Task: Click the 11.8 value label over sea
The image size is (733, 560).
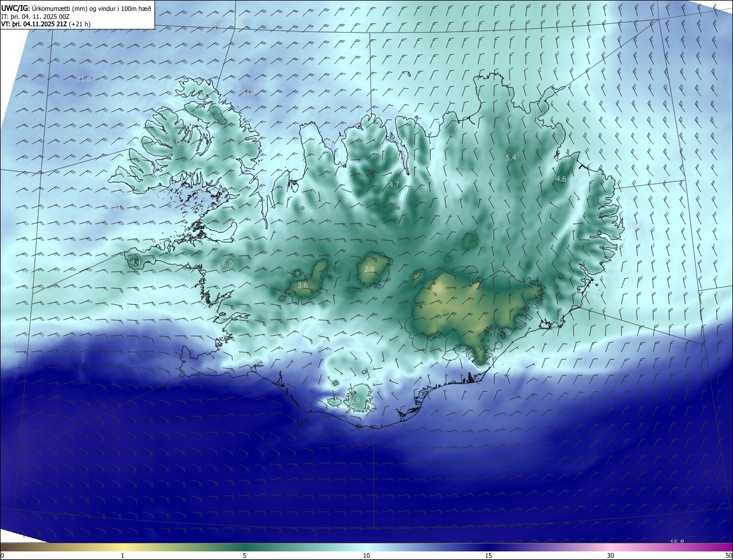Action: (x=84, y=78)
